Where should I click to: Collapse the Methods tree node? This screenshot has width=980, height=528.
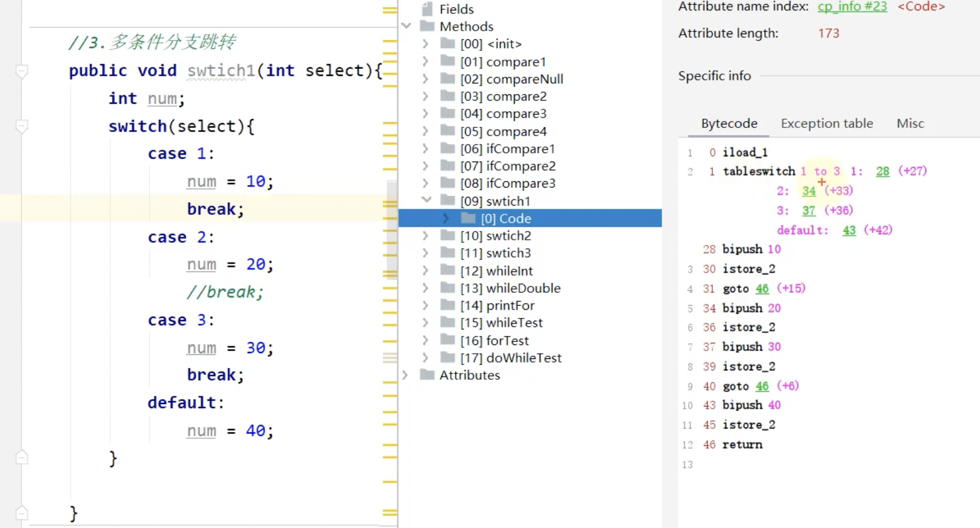[x=406, y=26]
